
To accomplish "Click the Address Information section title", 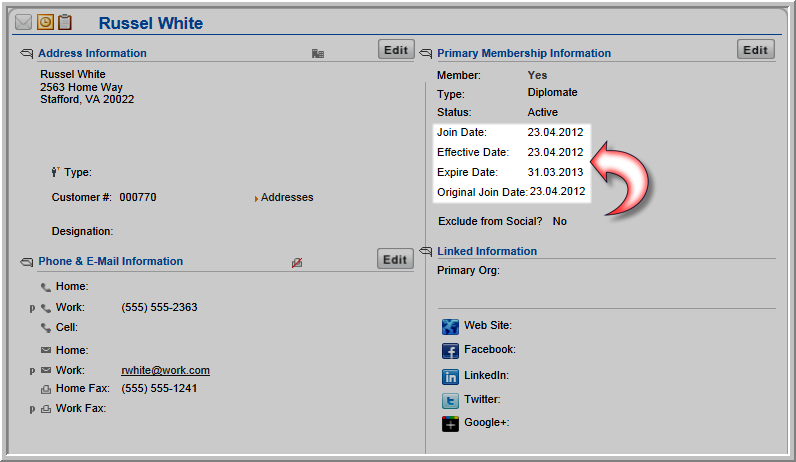I will (92, 53).
